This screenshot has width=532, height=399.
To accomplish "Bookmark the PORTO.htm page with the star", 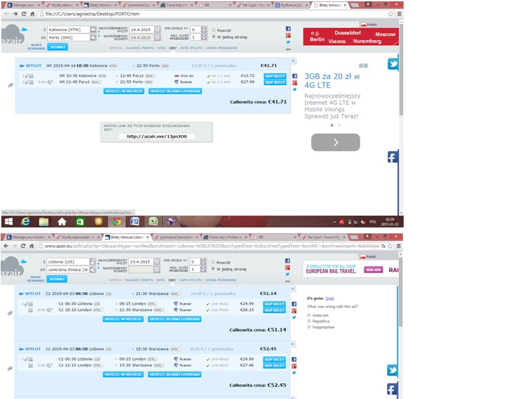I will [390, 14].
